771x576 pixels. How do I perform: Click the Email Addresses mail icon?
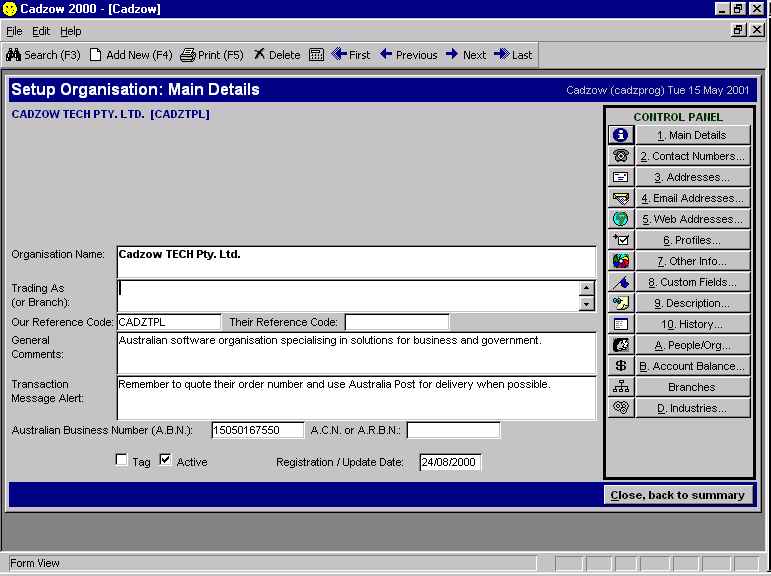621,198
